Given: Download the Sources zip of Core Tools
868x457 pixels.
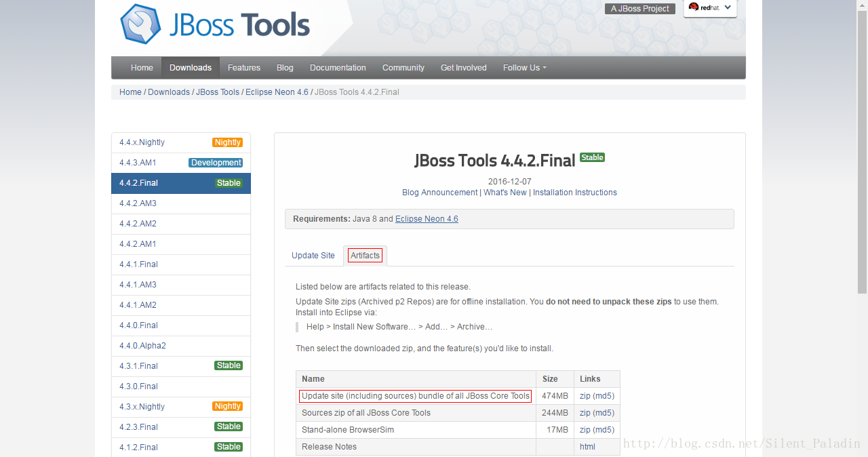Looking at the screenshot, I should tap(585, 413).
